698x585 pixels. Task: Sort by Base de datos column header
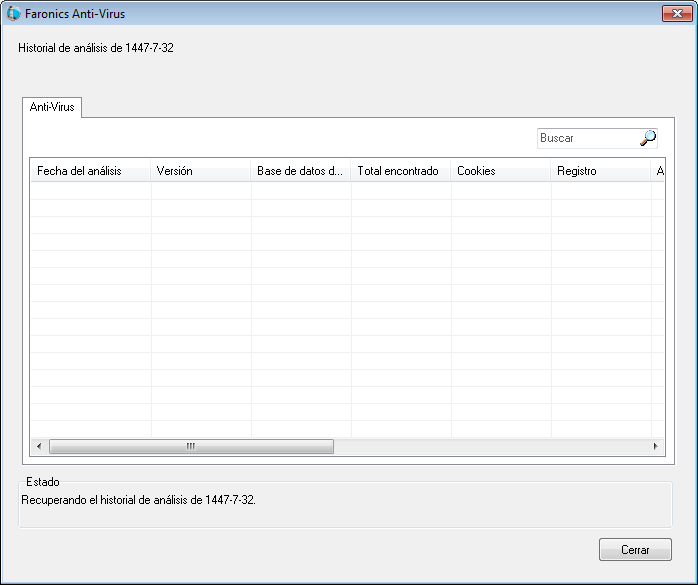click(x=300, y=171)
